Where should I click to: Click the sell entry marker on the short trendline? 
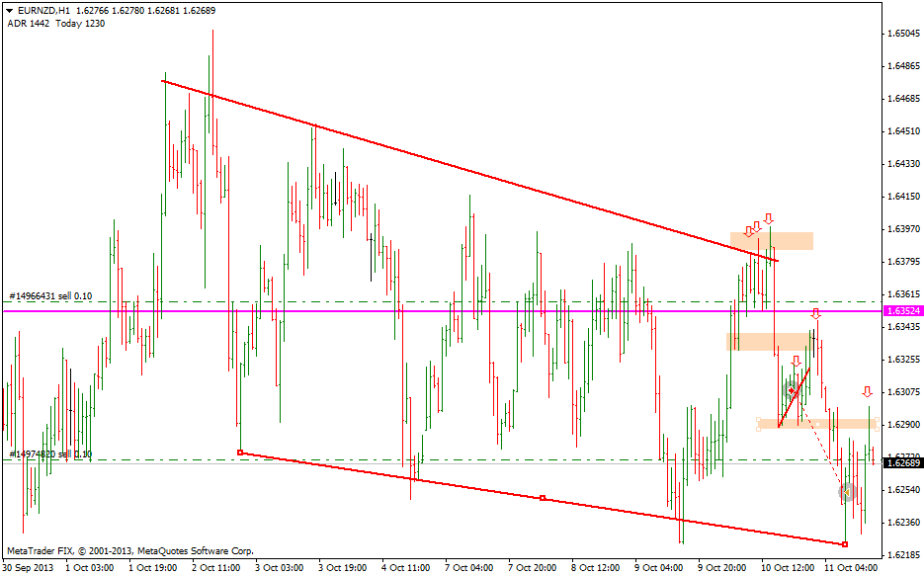click(x=791, y=390)
